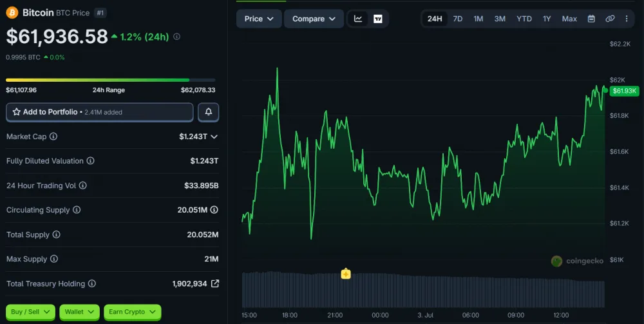The height and width of the screenshot is (324, 644).
Task: Open the Buy / Sell dropdown
Action: coord(30,312)
